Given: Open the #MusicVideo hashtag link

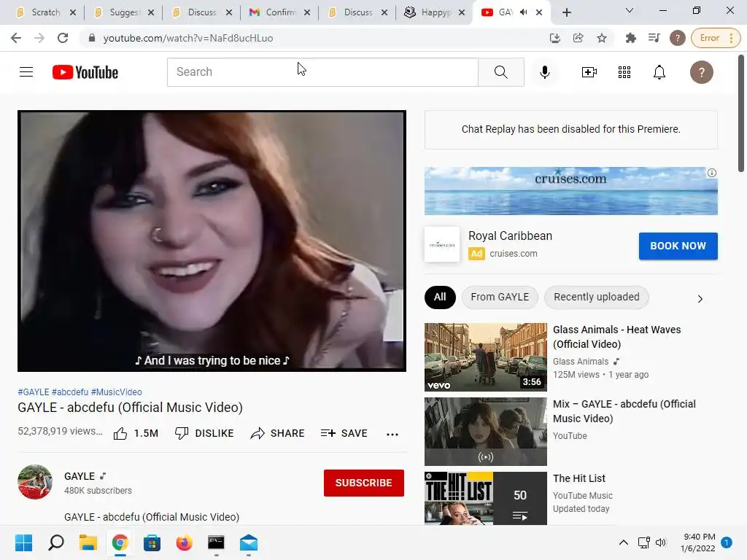Looking at the screenshot, I should [x=116, y=392].
